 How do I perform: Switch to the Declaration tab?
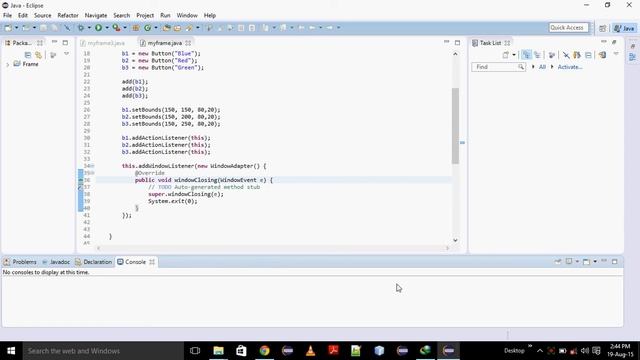(93, 262)
